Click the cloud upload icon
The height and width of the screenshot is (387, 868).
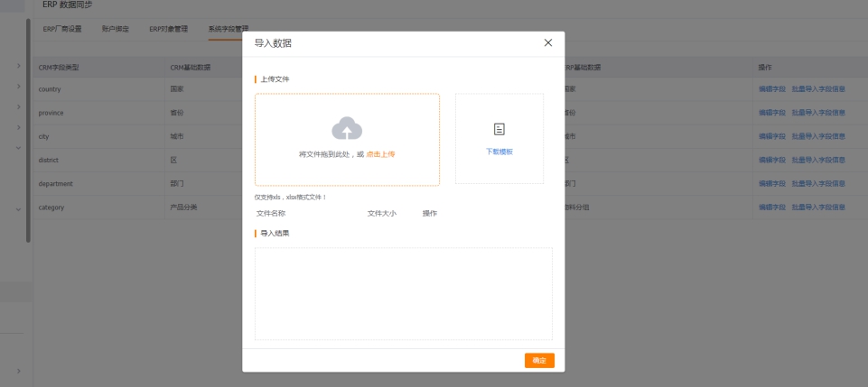pyautogui.click(x=347, y=128)
